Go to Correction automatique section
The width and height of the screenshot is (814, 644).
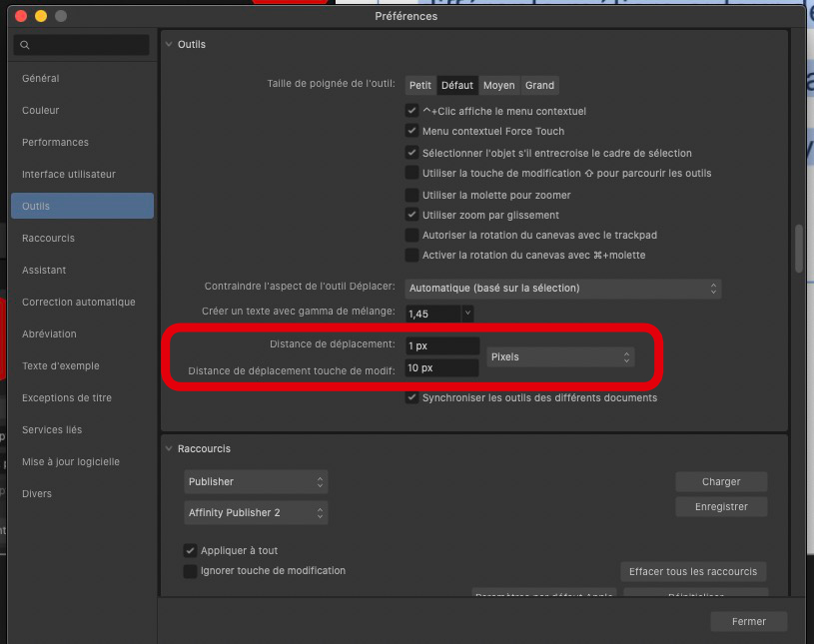click(78, 302)
